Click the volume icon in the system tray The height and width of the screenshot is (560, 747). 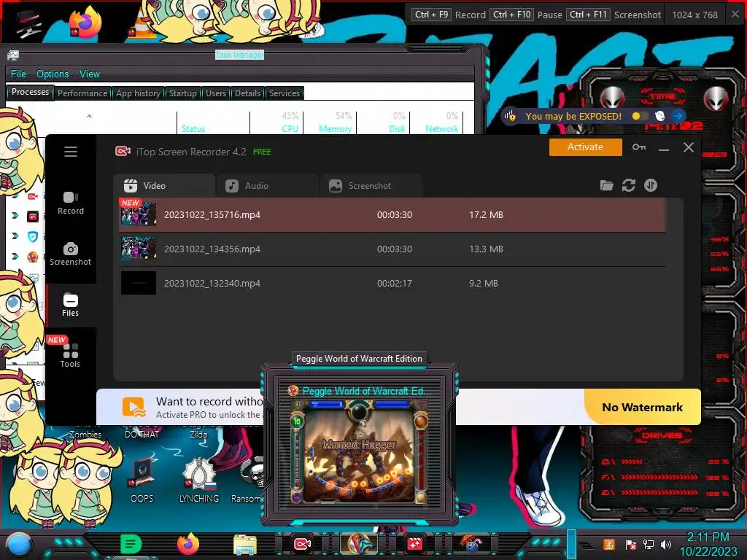[x=666, y=544]
